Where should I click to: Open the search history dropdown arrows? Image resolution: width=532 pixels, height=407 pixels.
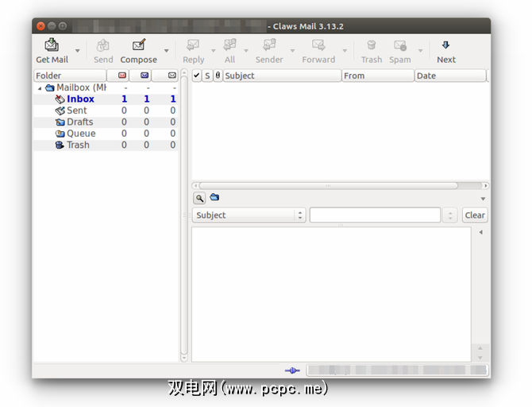pyautogui.click(x=450, y=215)
